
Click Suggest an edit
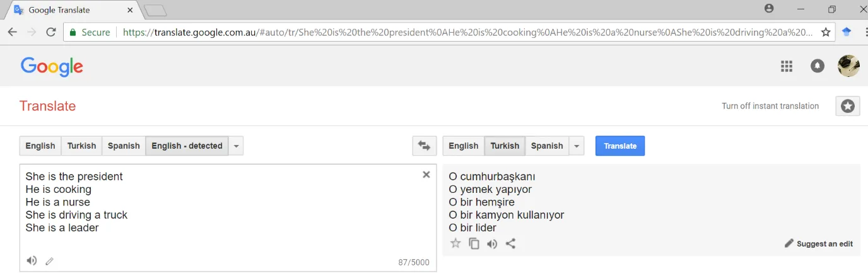click(x=819, y=243)
